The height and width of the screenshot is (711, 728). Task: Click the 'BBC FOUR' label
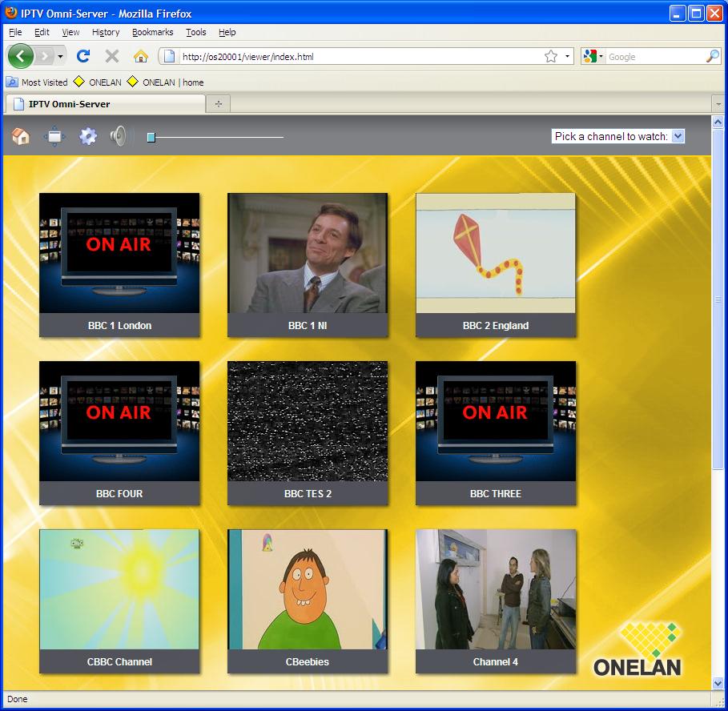coord(119,493)
